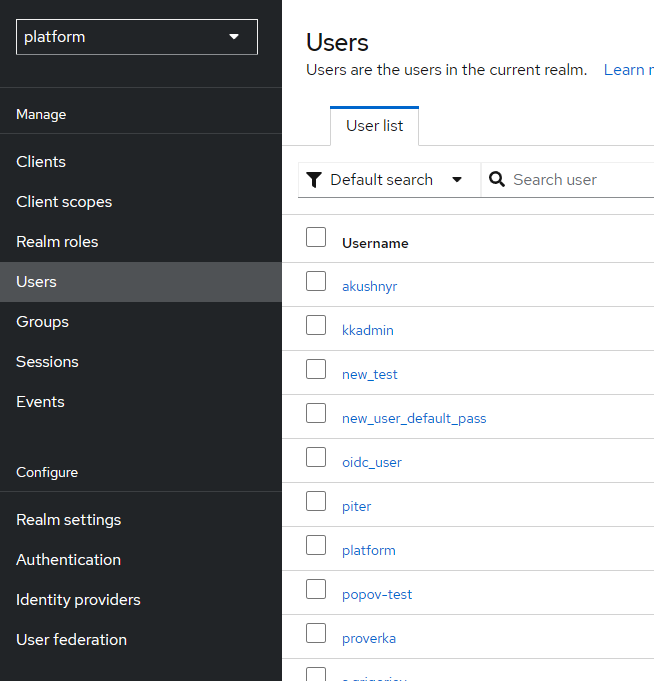Viewport: 654px width, 681px height.
Task: Open Clients in the sidebar
Action: pos(41,162)
